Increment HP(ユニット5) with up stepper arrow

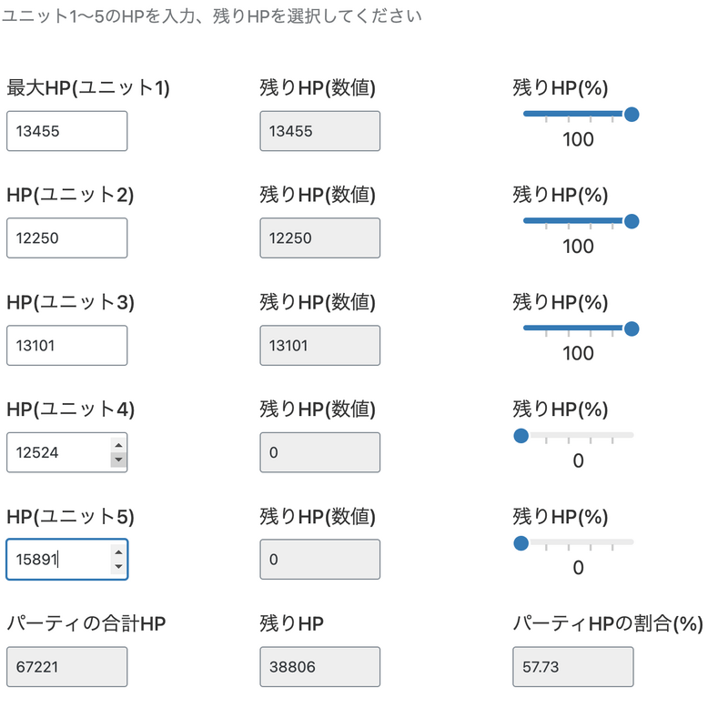tap(118, 552)
